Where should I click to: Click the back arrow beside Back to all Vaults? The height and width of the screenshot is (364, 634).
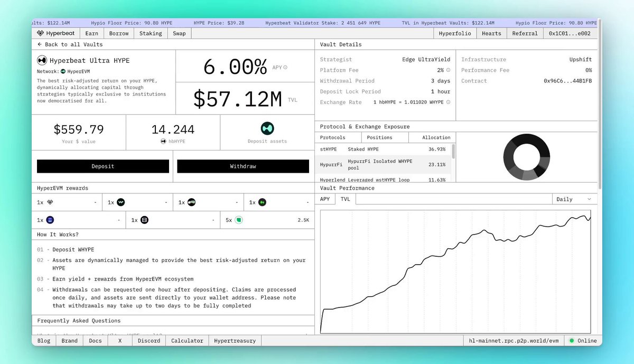click(x=40, y=44)
